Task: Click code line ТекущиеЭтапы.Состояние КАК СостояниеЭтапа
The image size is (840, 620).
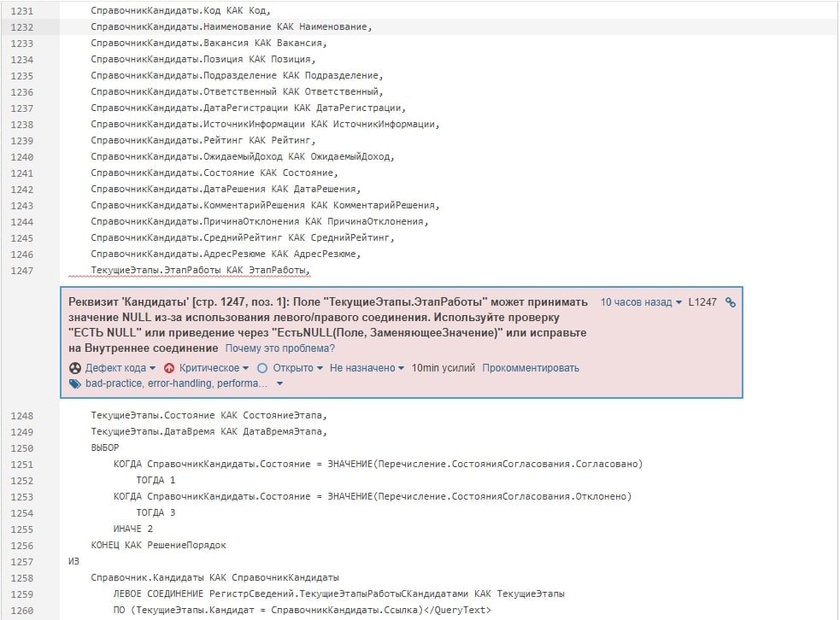Action: [209, 416]
